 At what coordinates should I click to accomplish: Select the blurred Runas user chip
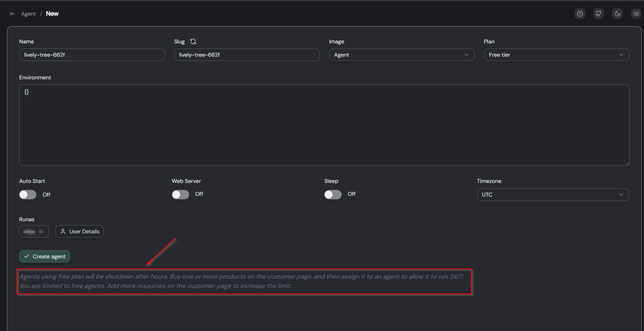(34, 231)
